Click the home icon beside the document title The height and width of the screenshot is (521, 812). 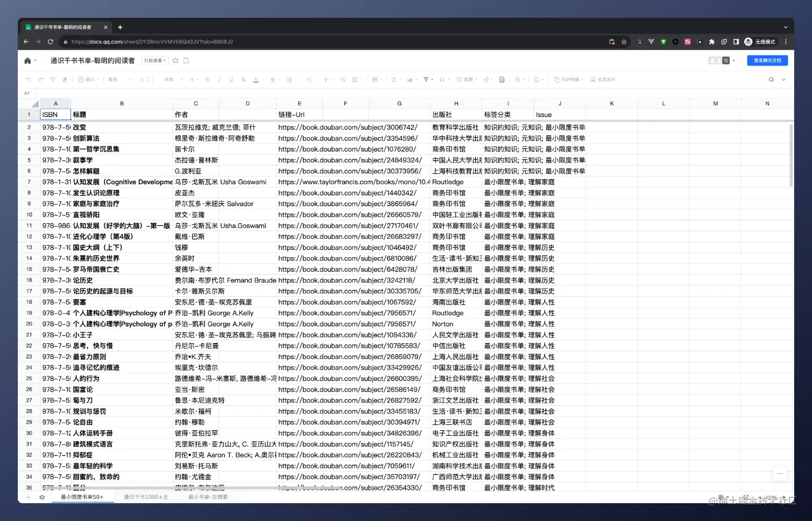pyautogui.click(x=27, y=61)
